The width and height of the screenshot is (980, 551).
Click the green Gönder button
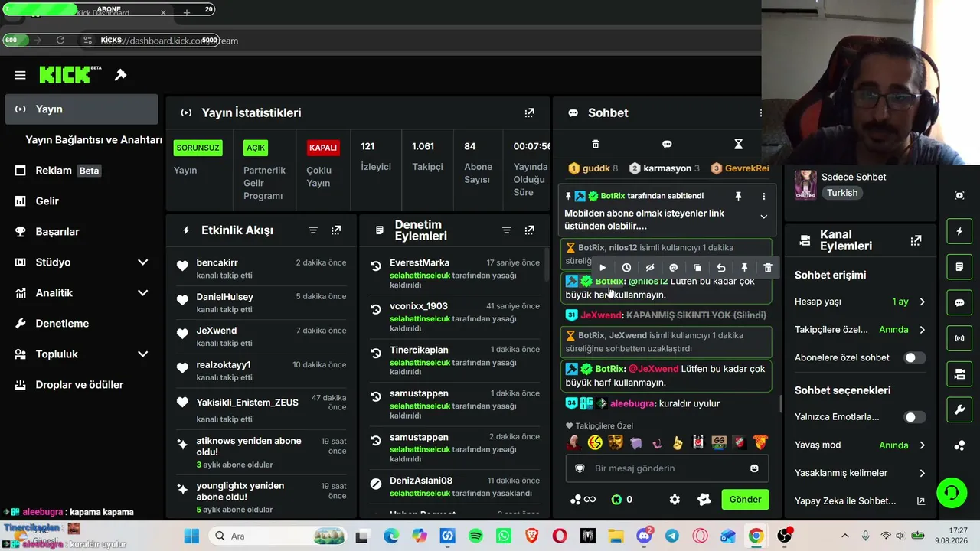click(x=745, y=500)
